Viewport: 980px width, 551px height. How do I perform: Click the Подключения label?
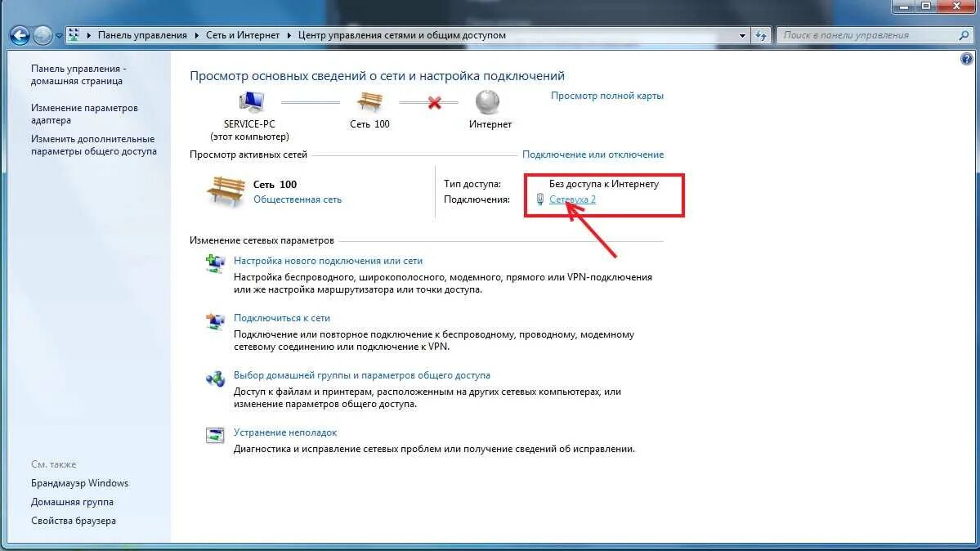click(477, 199)
